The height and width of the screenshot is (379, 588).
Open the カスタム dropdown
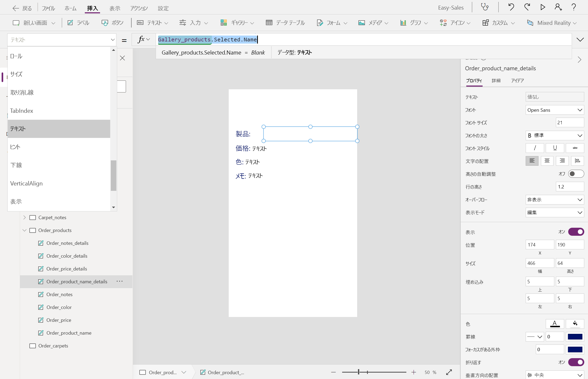pos(499,23)
